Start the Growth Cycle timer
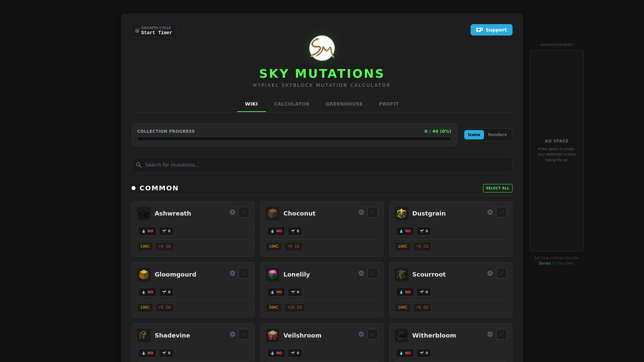Viewport: 644px width, 362px height. click(154, 31)
